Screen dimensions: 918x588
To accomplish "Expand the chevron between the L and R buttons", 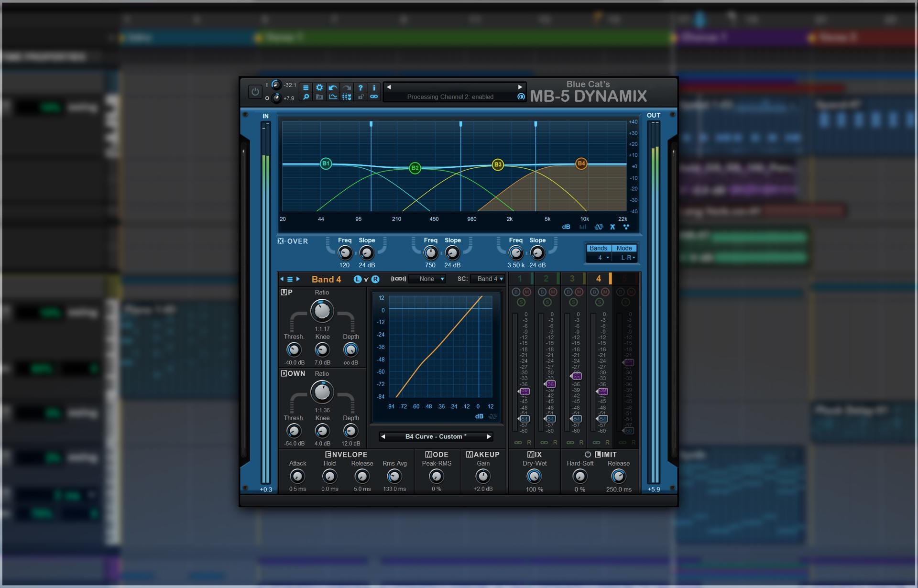I will [366, 280].
